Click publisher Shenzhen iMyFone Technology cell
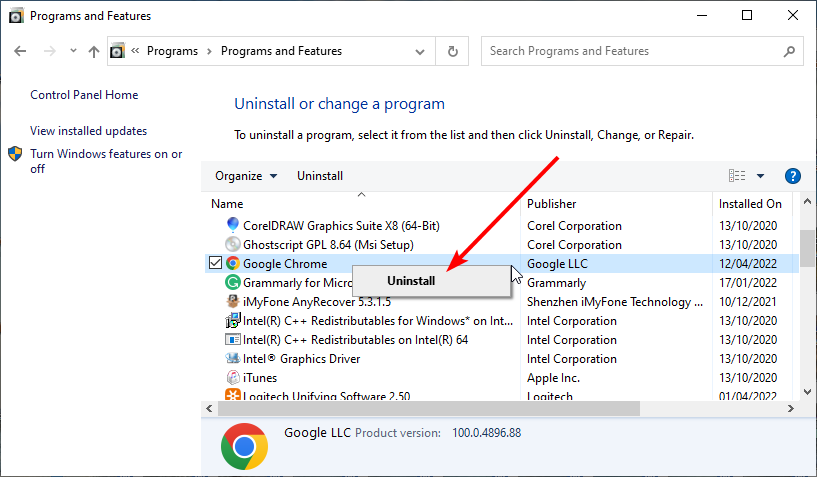 [615, 302]
